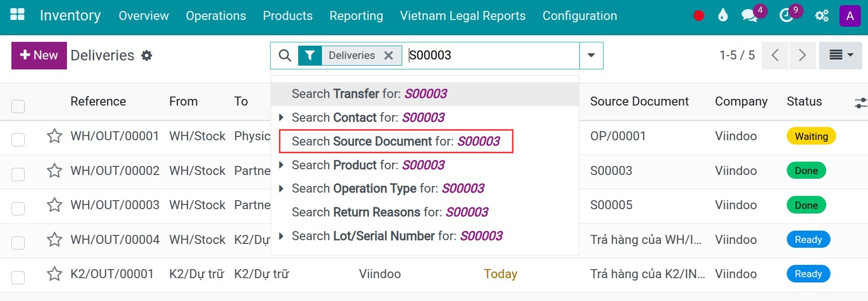Image resolution: width=868 pixels, height=301 pixels.
Task: Open the debug settings gears icon
Action: (821, 16)
